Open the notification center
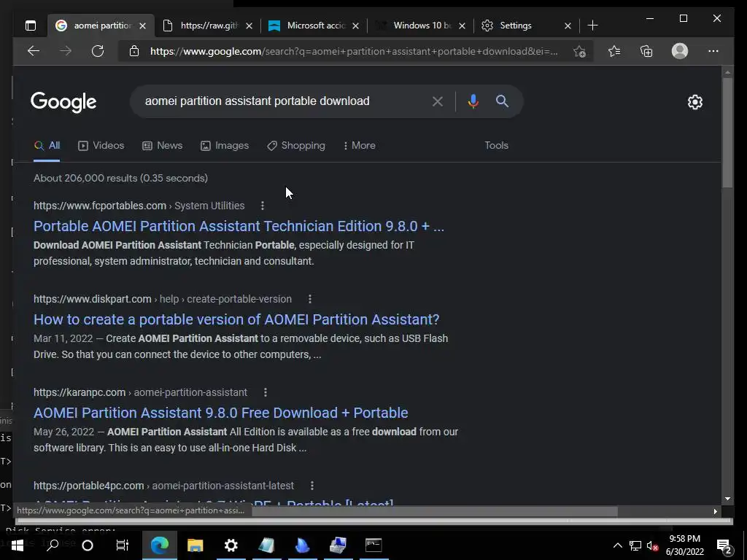 (724, 546)
